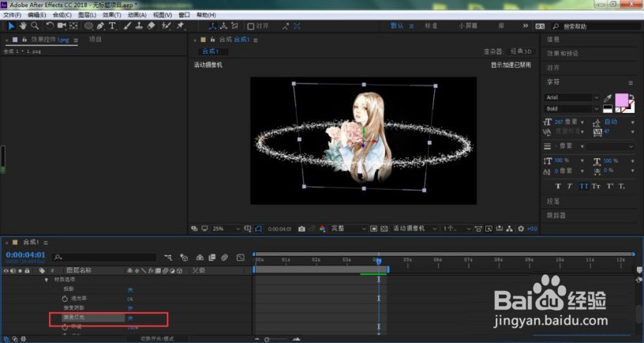Toggle mask and shape path visibility
The height and width of the screenshot is (343, 644).
click(x=258, y=228)
